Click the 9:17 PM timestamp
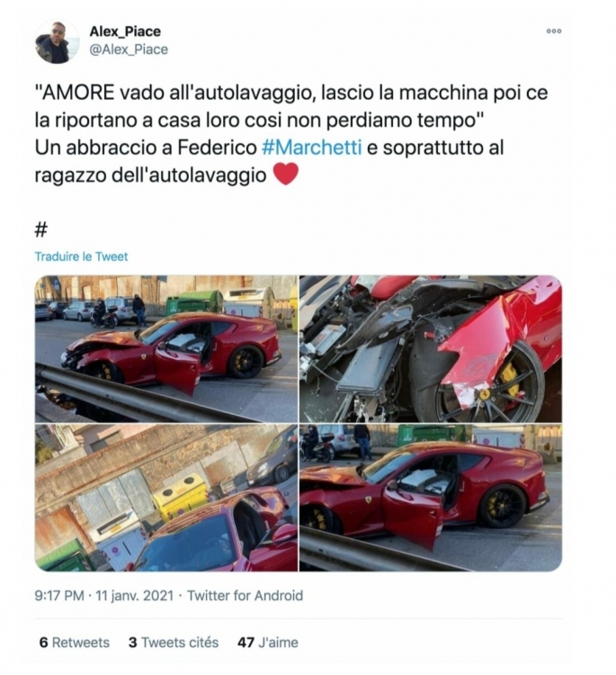616x675 pixels. tap(59, 596)
